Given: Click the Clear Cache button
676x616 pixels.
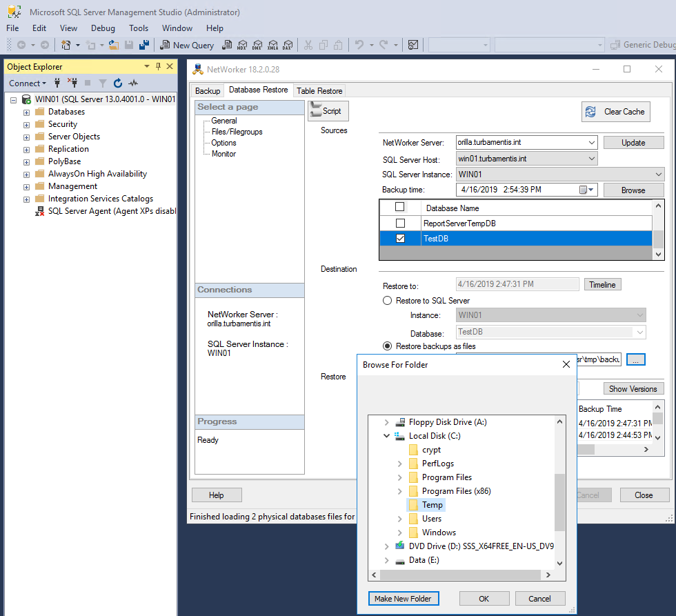Looking at the screenshot, I should [x=615, y=112].
